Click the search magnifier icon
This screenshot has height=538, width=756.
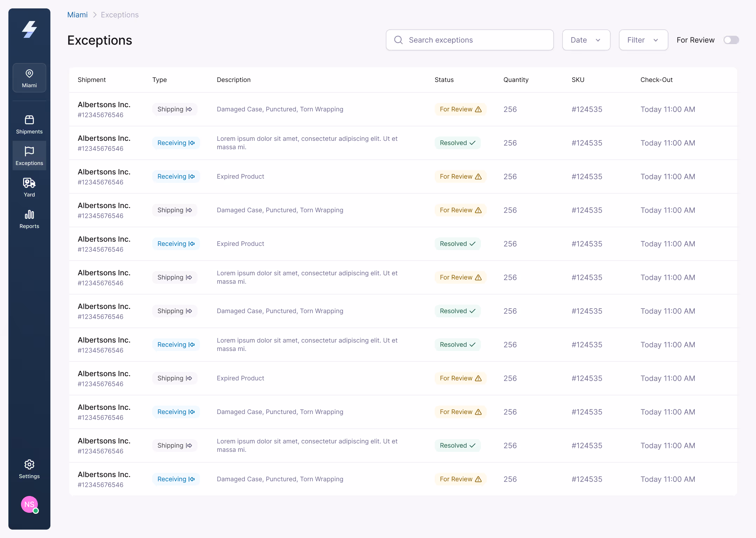[x=398, y=40]
